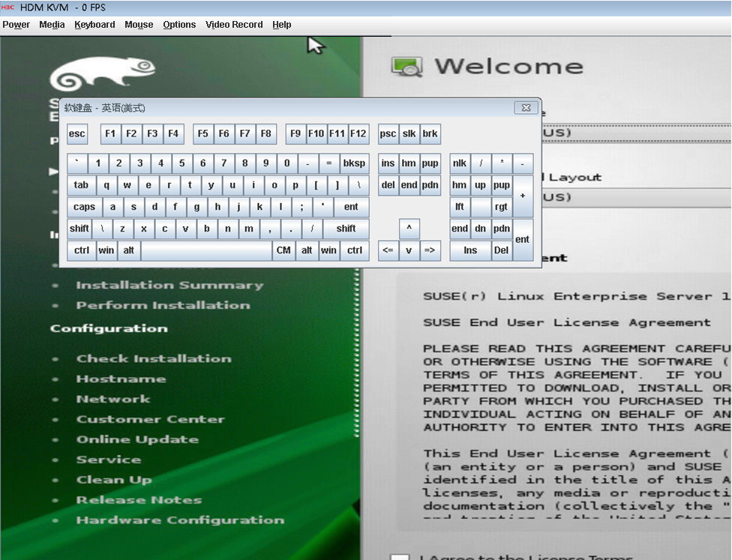
Task: Click the left arrow <= key
Action: pyautogui.click(x=388, y=250)
